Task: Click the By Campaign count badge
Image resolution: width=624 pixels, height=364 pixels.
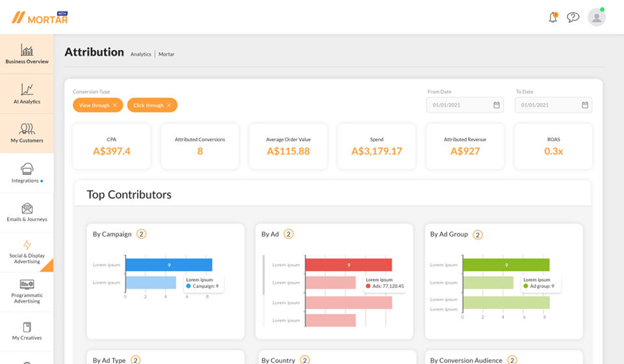Action: click(141, 234)
